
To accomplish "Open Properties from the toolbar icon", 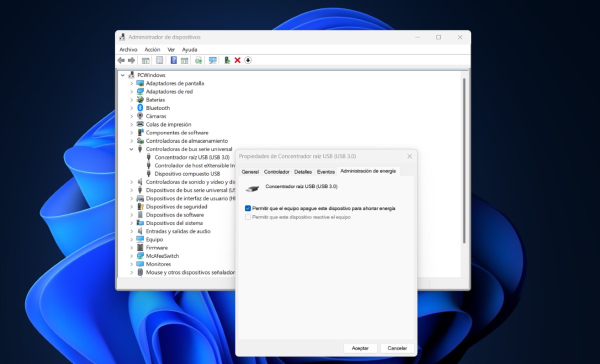I will [x=159, y=60].
